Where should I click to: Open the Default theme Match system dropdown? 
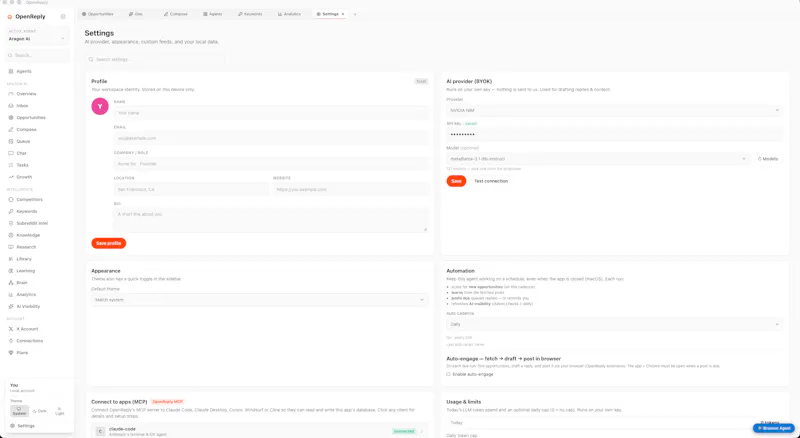[x=259, y=300]
